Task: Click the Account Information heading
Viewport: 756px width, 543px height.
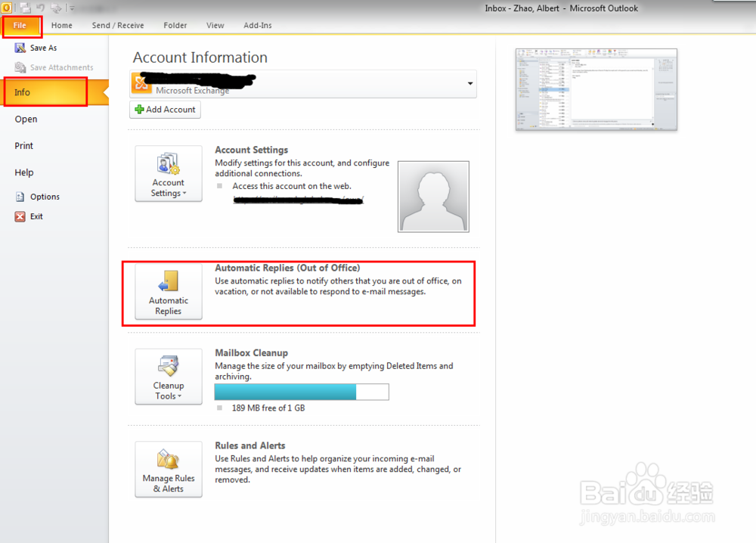Action: tap(200, 57)
